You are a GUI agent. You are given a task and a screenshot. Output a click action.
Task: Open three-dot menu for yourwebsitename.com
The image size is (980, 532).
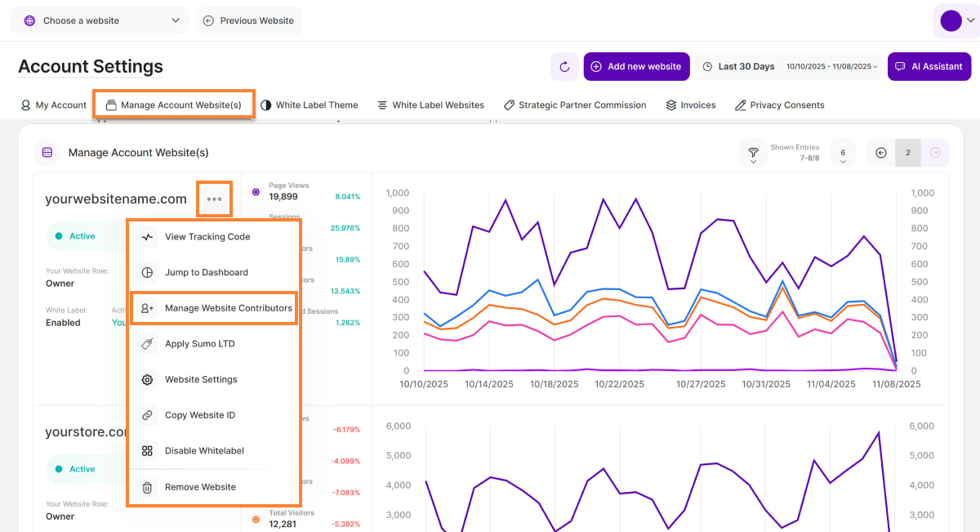214,199
